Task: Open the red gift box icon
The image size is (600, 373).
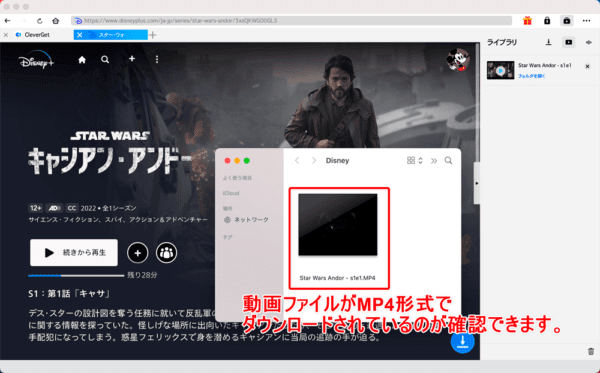Action: coord(527,21)
